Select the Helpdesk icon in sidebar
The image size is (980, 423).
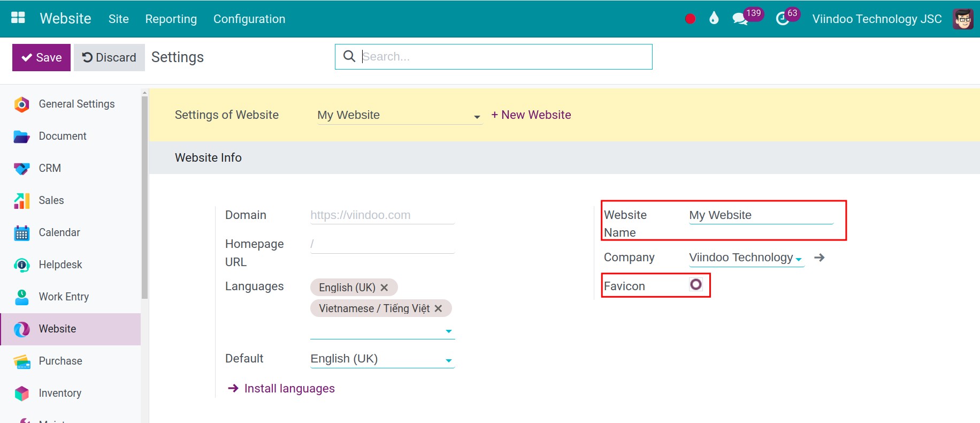(x=21, y=265)
